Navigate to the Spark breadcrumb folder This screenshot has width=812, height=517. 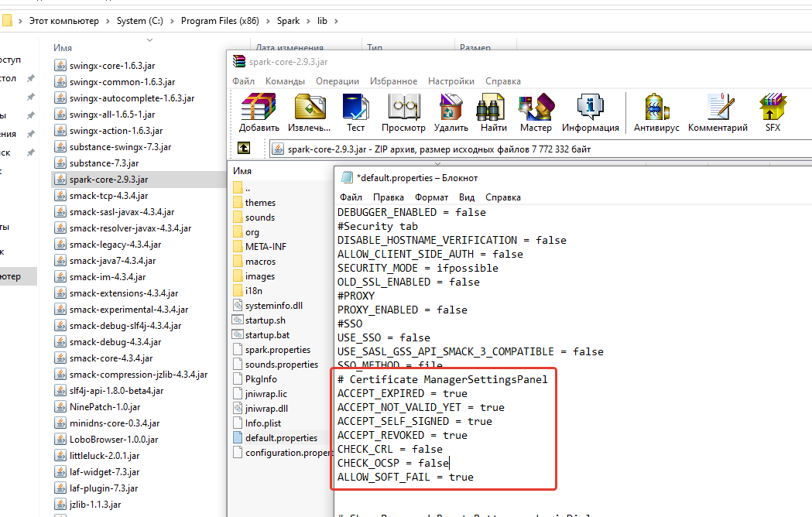(x=289, y=21)
